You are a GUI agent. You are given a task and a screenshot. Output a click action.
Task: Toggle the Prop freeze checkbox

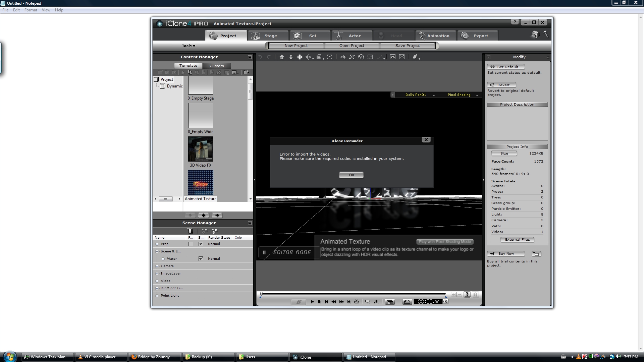[191, 244]
